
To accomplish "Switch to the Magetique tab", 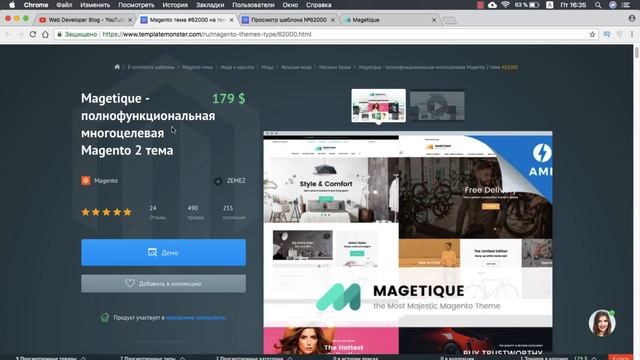I will (x=388, y=20).
